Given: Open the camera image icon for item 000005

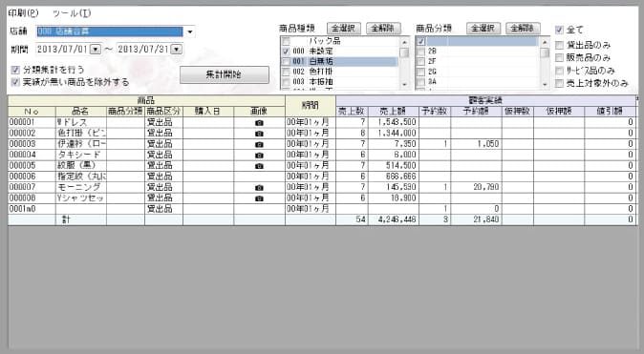Looking at the screenshot, I should (259, 166).
